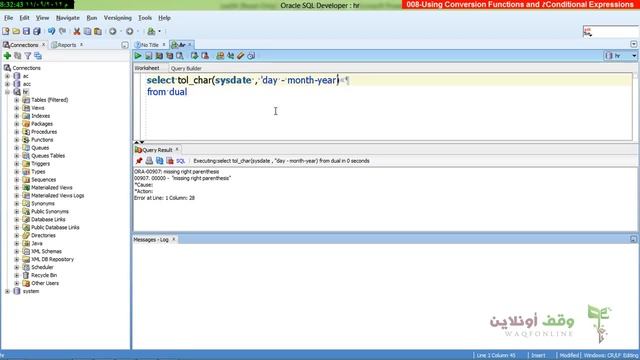Maximize Messages - Log panel button
This screenshot has width=640, height=360.
coord(633,239)
